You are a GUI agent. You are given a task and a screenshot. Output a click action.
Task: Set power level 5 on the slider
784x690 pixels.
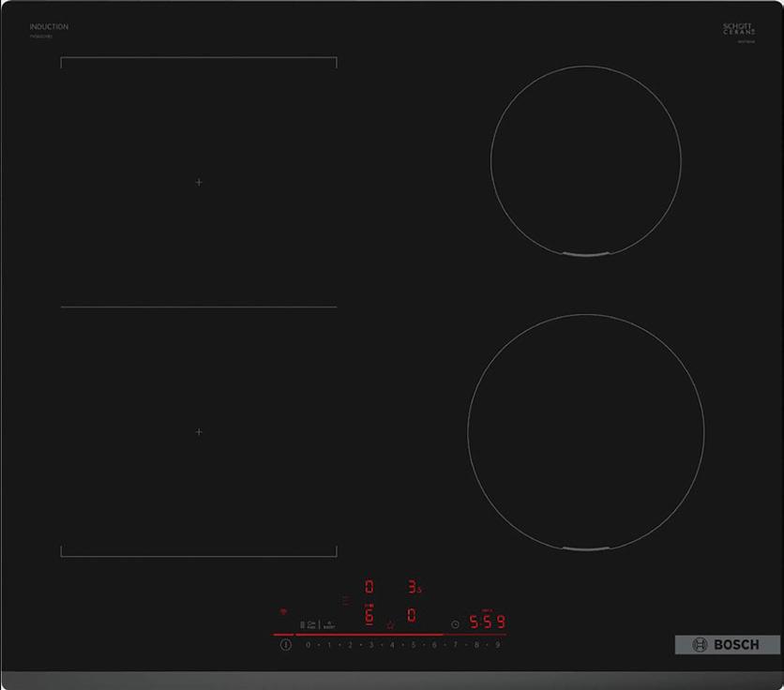coord(413,645)
